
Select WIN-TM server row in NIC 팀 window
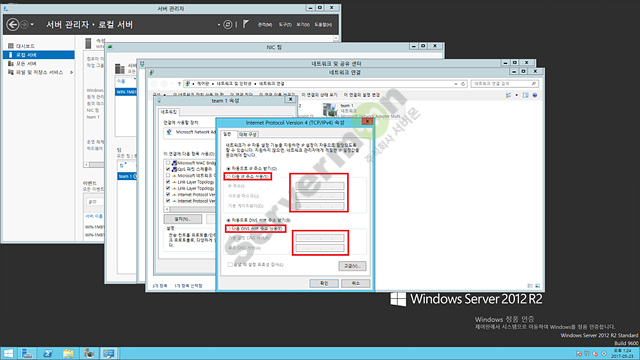pos(126,92)
